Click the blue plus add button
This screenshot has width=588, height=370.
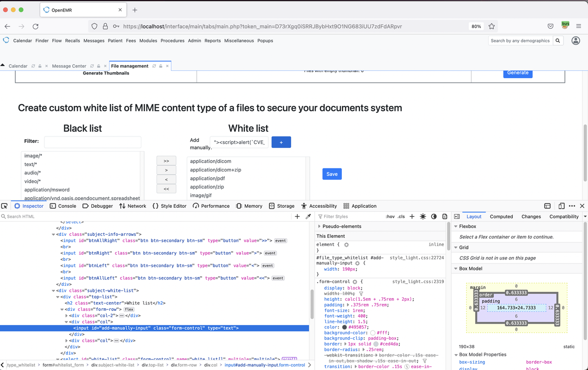coord(281,142)
